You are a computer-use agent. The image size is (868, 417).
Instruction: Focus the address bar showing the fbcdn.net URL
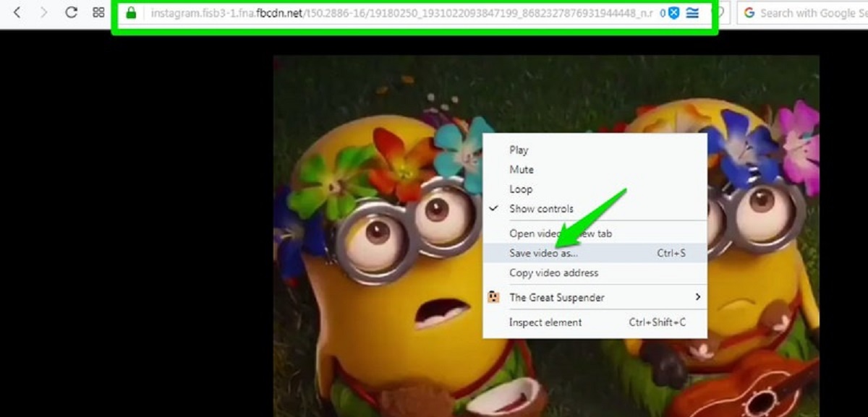401,13
